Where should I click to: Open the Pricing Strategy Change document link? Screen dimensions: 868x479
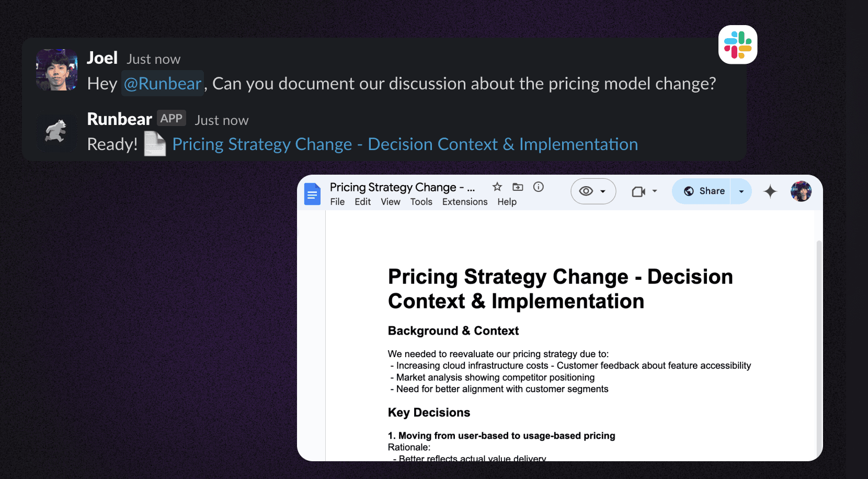[405, 144]
